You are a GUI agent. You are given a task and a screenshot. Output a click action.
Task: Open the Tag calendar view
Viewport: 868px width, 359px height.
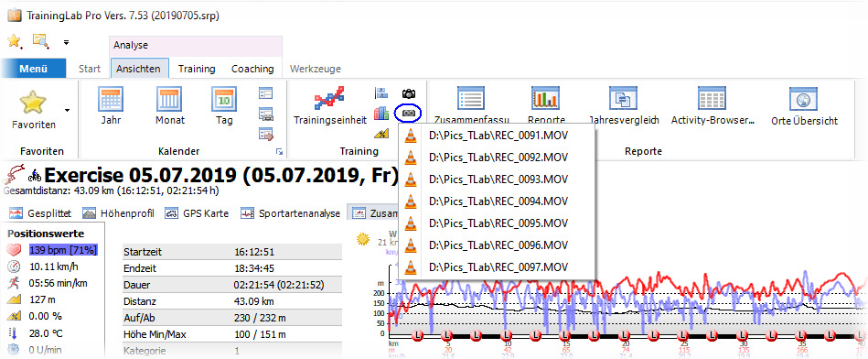pos(224,106)
